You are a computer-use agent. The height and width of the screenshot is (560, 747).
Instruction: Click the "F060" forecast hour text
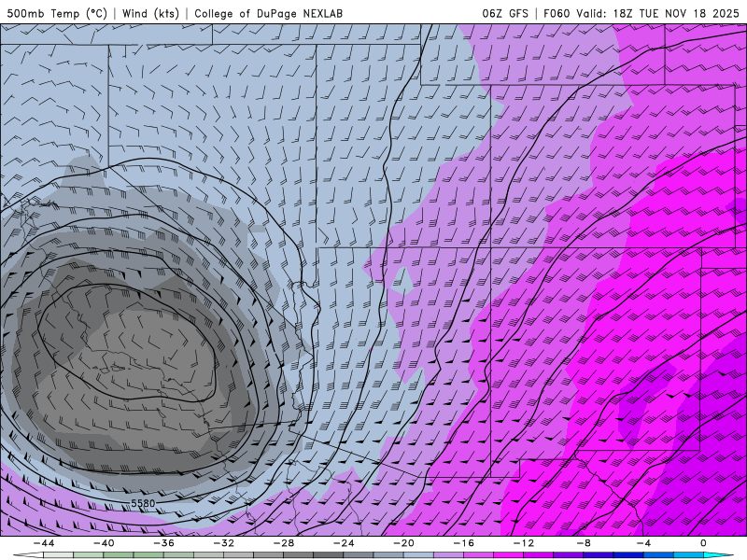[x=557, y=13]
